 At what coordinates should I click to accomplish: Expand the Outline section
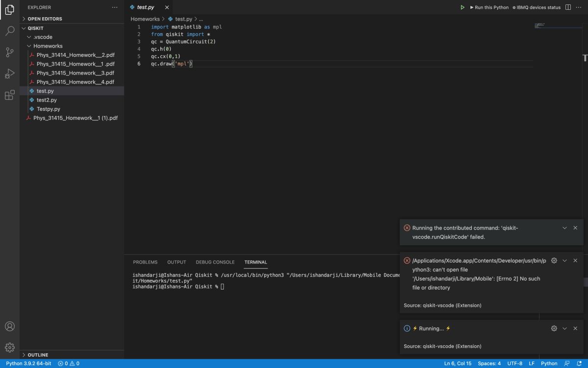pos(72,355)
